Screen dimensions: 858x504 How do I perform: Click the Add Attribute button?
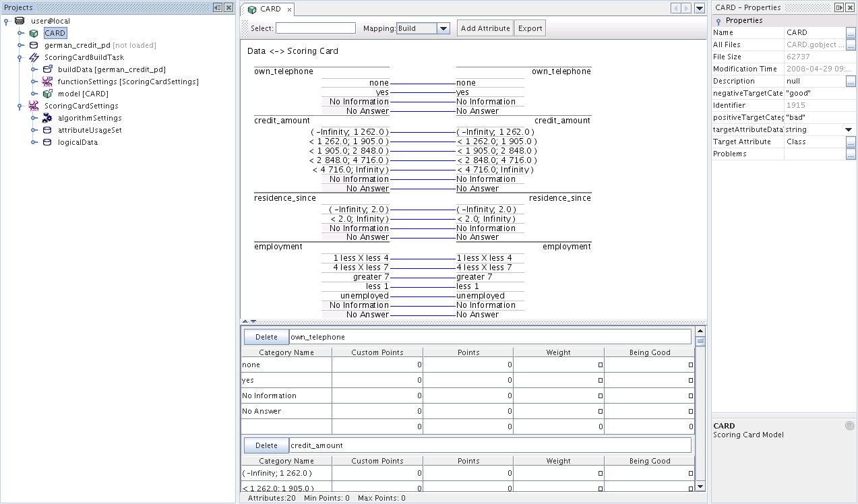tap(485, 28)
